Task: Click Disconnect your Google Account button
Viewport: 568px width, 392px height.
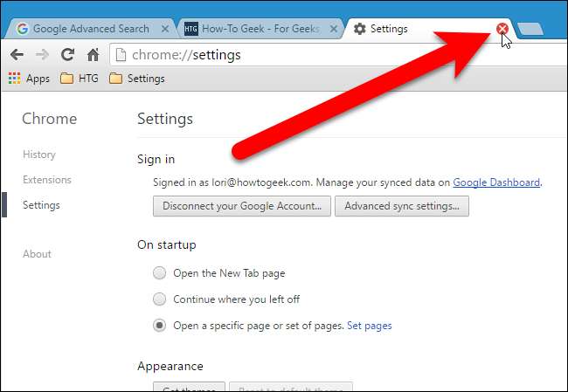Action: coord(241,206)
